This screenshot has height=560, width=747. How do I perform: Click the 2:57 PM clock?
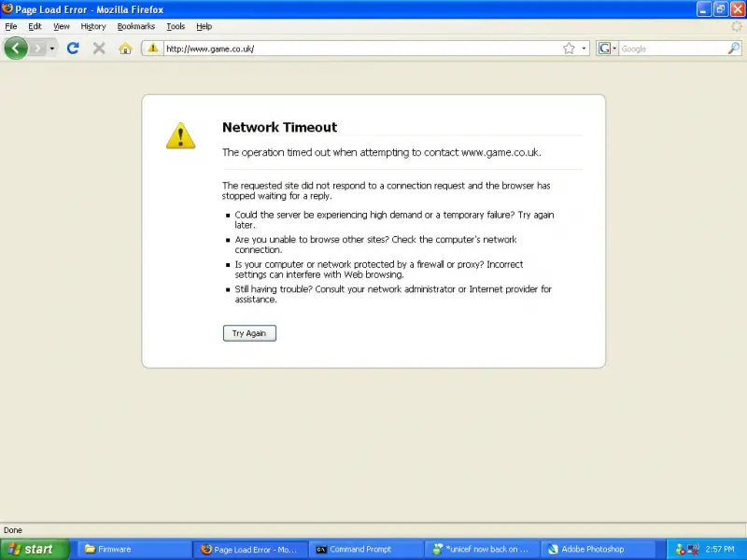tap(720, 550)
